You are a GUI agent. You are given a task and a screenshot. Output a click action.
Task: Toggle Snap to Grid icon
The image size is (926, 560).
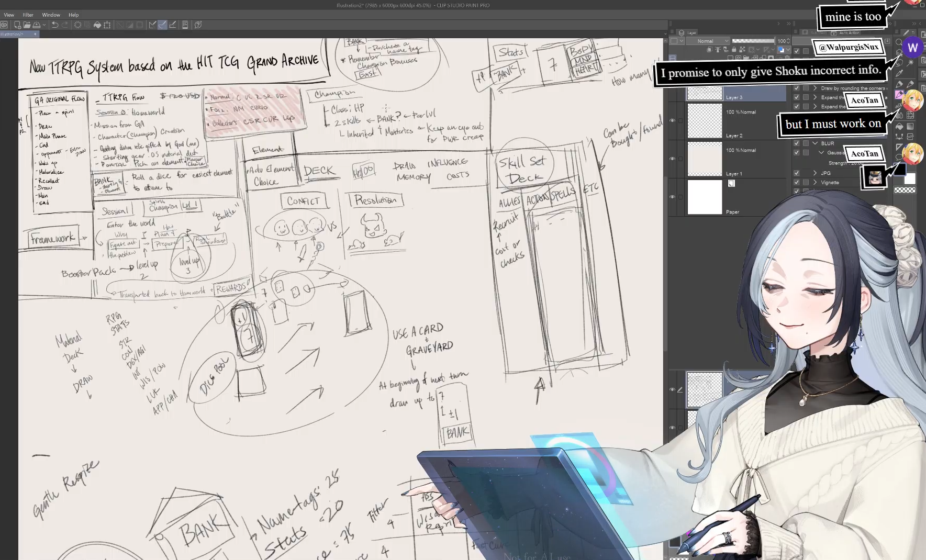click(172, 25)
